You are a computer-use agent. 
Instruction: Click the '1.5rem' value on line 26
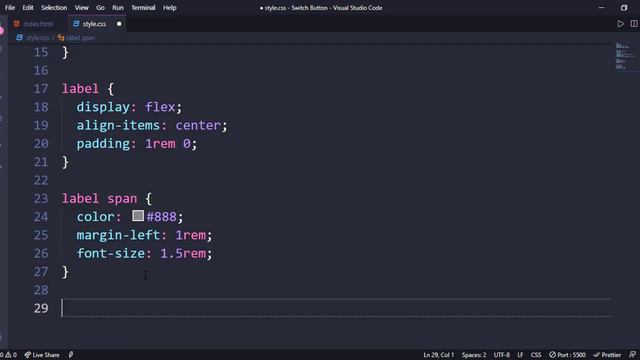click(x=183, y=253)
